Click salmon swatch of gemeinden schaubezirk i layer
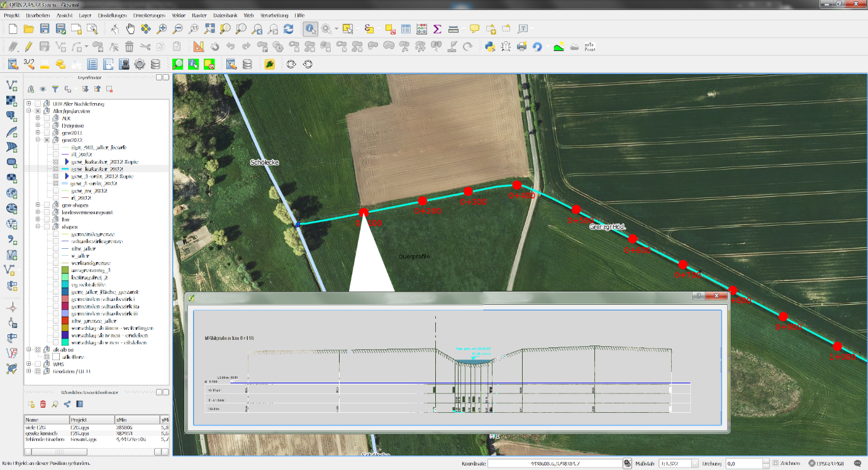 65,299
